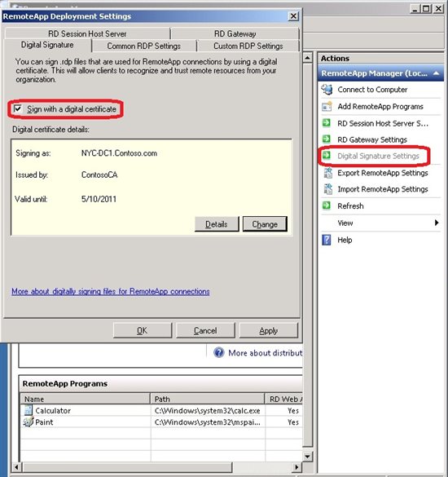Viewport: 448px width, 477px height.
Task: Confirm the dialog with OK
Action: 143,330
